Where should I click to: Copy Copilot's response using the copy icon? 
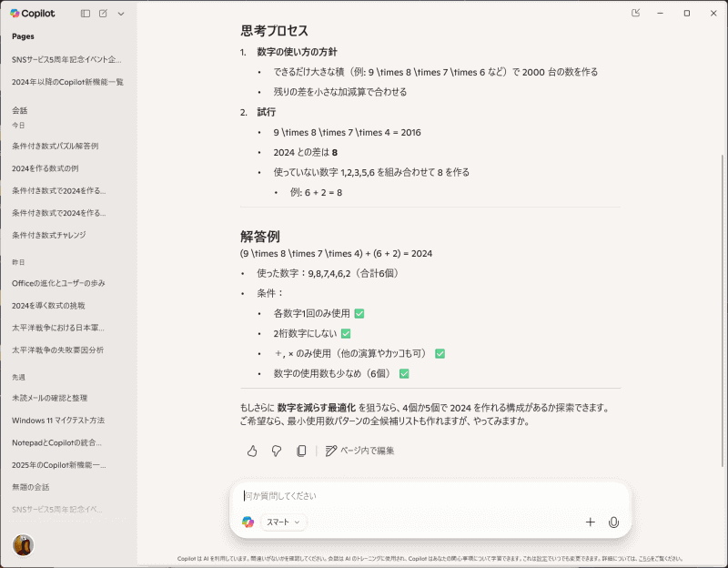point(301,450)
